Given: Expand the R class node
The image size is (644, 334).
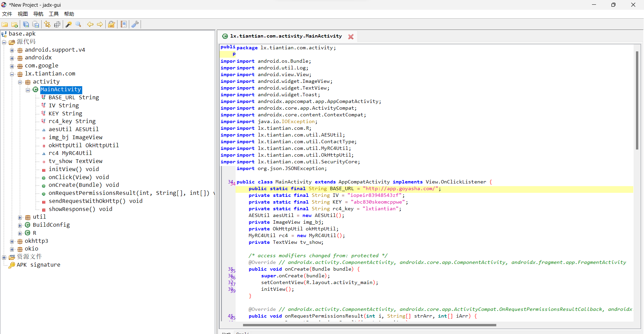Looking at the screenshot, I should coord(20,233).
